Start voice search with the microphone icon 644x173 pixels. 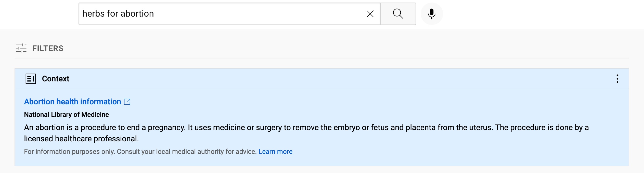pyautogui.click(x=432, y=14)
